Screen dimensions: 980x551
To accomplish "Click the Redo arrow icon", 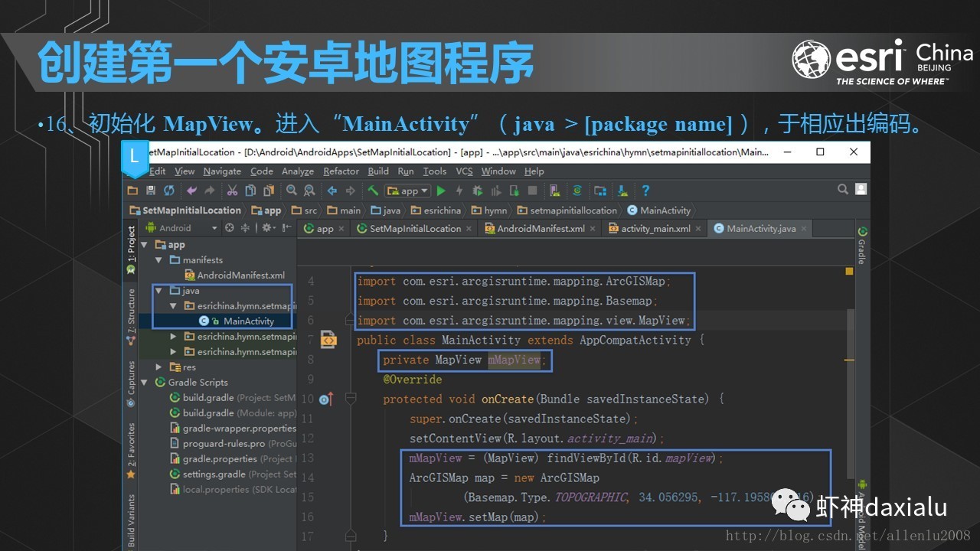I will (x=209, y=191).
